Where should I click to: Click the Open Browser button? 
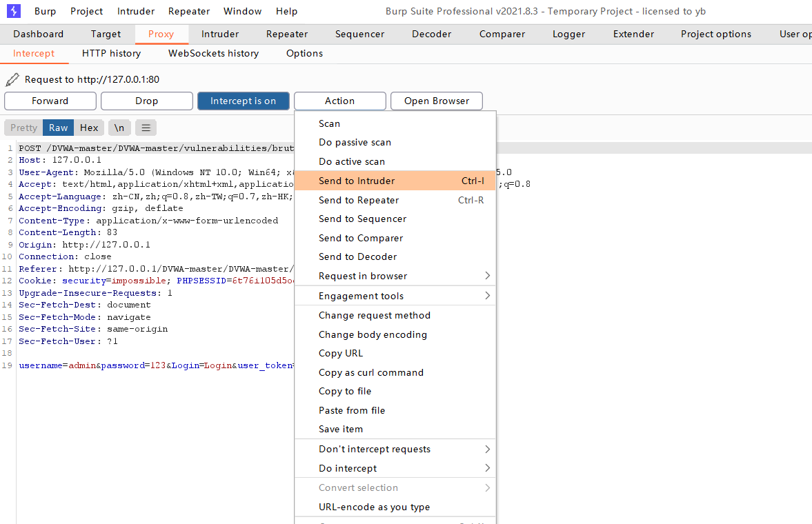[x=437, y=101]
